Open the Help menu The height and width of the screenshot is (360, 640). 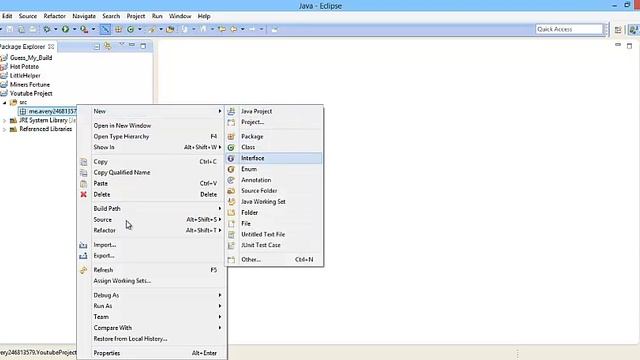(204, 16)
